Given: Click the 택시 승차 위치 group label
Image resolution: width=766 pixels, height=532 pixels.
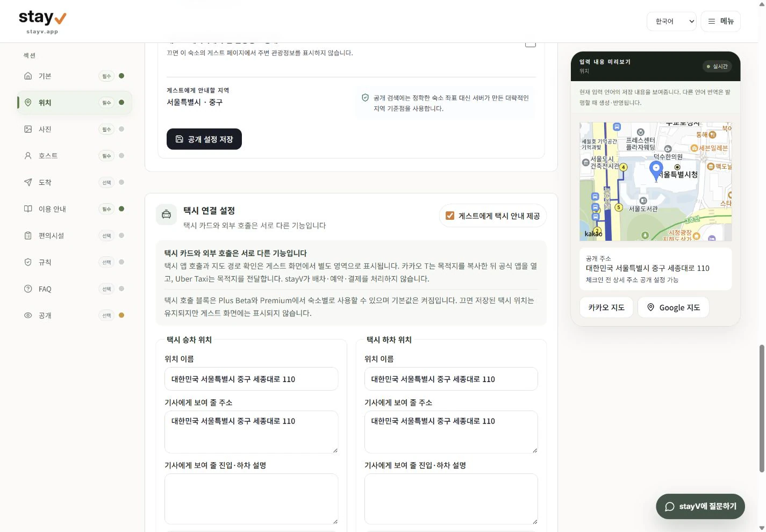Looking at the screenshot, I should click(189, 340).
